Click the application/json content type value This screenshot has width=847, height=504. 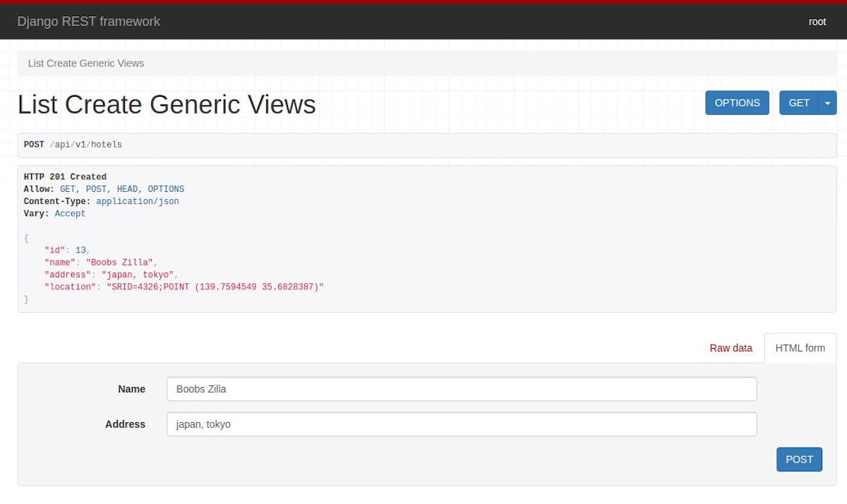(x=138, y=201)
